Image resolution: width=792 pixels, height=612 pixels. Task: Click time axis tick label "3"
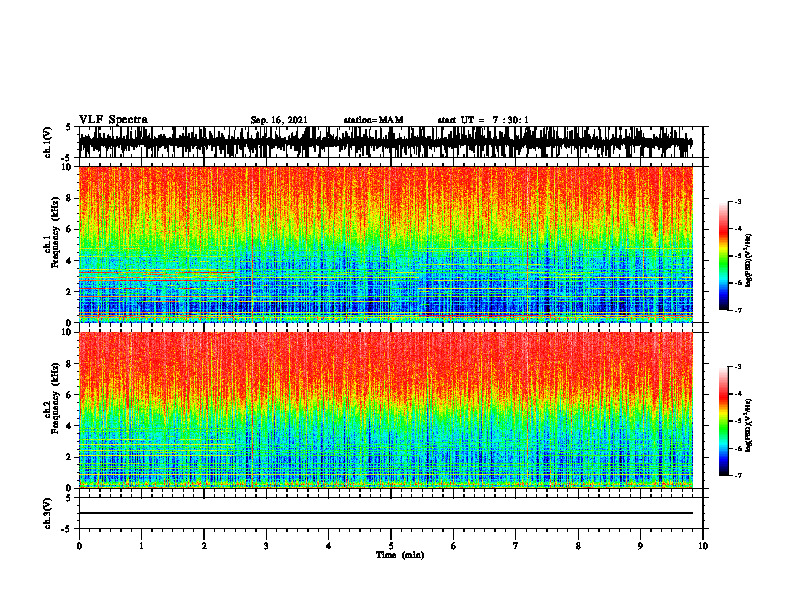tap(266, 546)
